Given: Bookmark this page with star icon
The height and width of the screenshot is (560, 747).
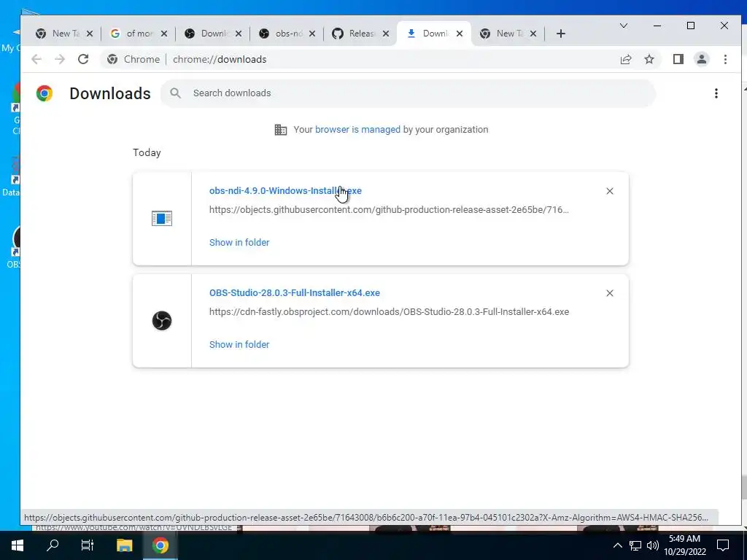Looking at the screenshot, I should (649, 59).
